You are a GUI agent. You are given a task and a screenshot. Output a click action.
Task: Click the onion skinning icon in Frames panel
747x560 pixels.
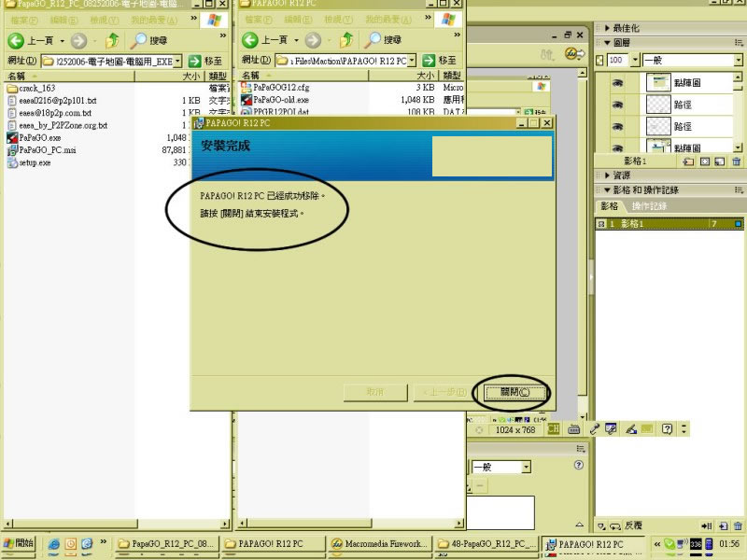click(x=601, y=526)
